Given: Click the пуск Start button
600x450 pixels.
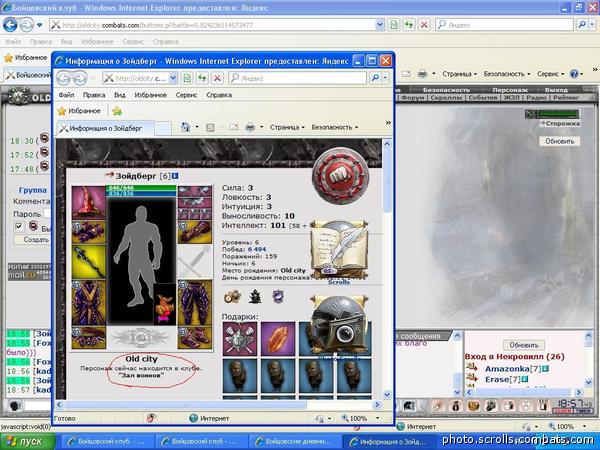Looking at the screenshot, I should 28,441.
